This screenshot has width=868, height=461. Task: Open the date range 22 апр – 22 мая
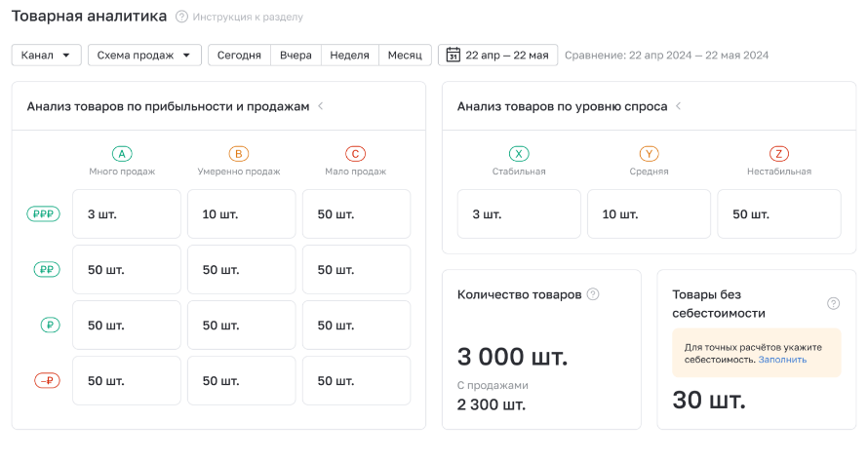click(x=497, y=56)
